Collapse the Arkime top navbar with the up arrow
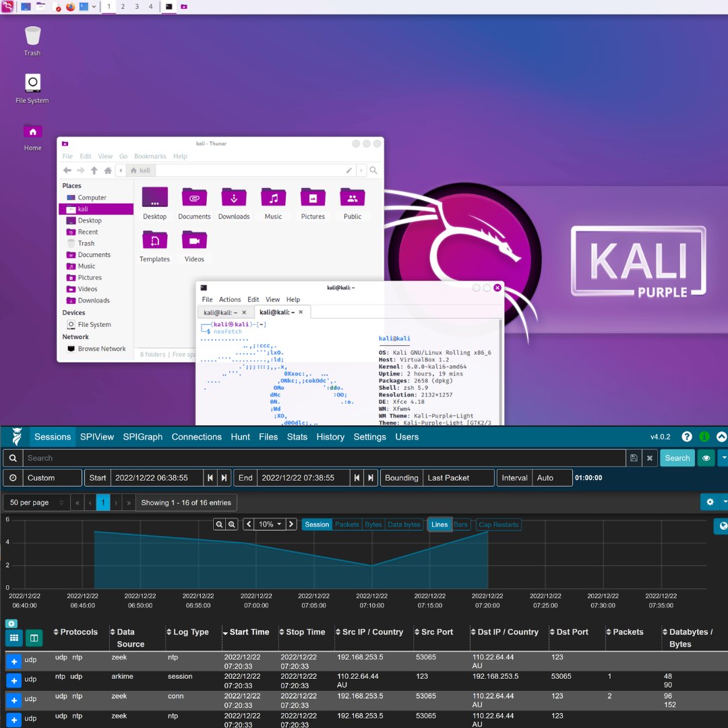The image size is (728, 728). click(721, 437)
